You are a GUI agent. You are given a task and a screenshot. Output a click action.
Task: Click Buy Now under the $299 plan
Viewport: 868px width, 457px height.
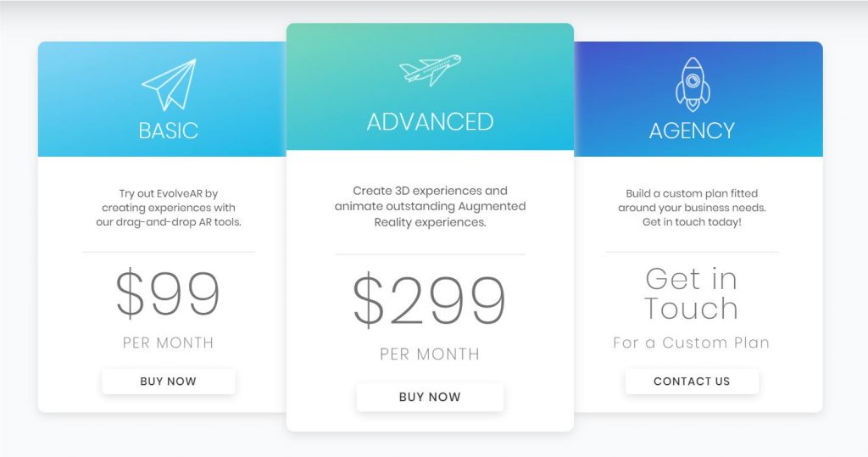[430, 397]
